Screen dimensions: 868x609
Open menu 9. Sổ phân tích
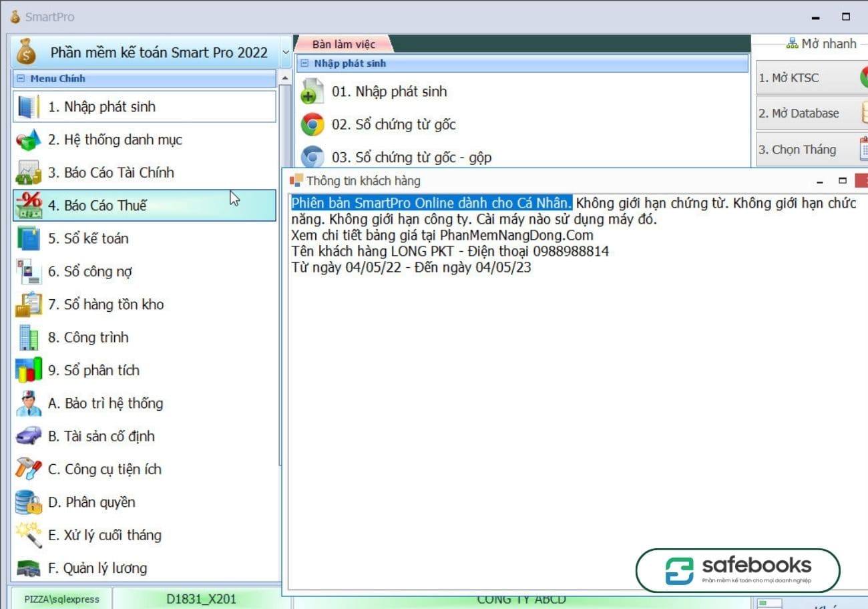[x=144, y=370]
